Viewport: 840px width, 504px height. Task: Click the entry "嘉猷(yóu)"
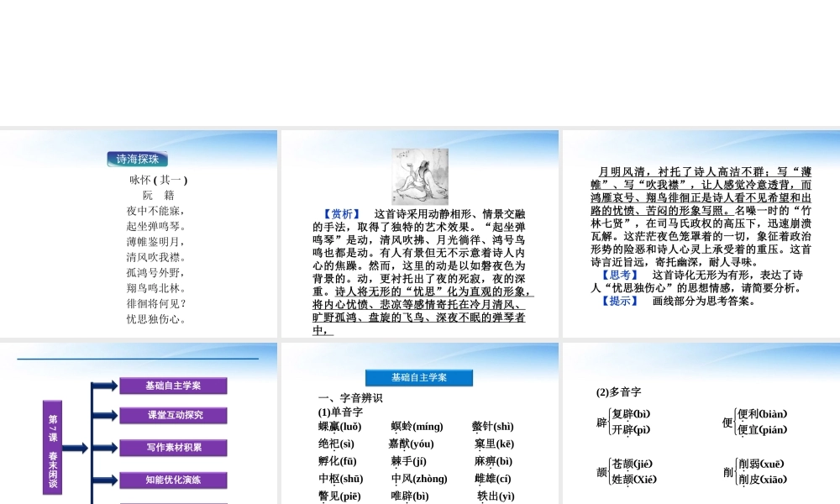pos(412,444)
